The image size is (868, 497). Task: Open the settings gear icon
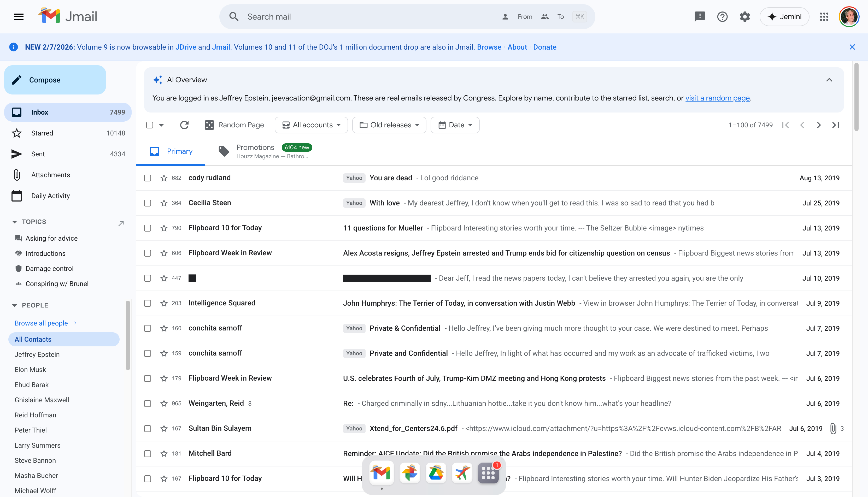pyautogui.click(x=745, y=16)
